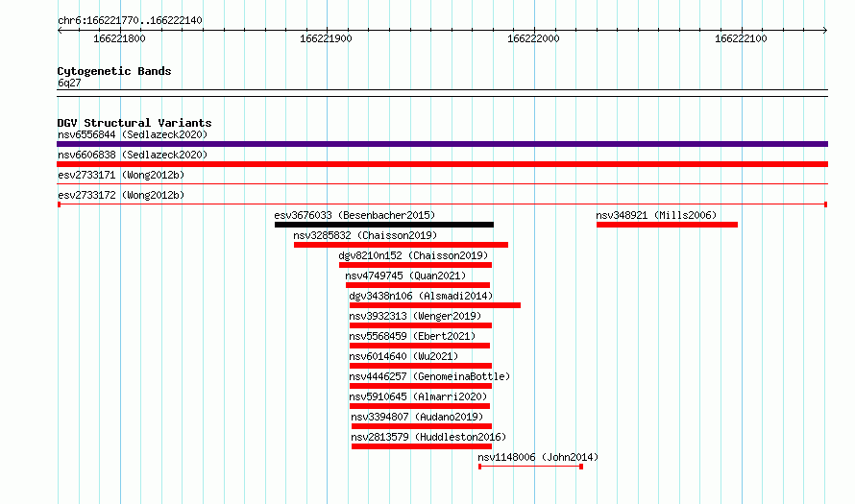Select the nsv2813579 red bar

(x=422, y=446)
